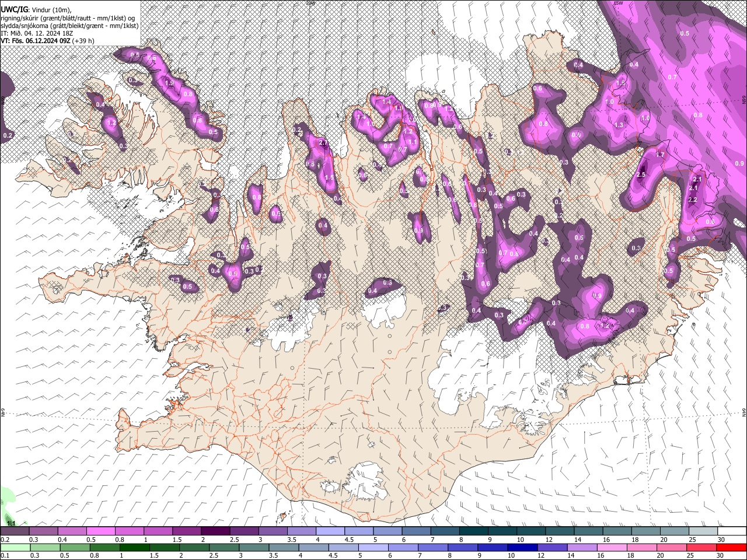Select the palest green swatch for 0.1–0.3 in lower legend

15,547
